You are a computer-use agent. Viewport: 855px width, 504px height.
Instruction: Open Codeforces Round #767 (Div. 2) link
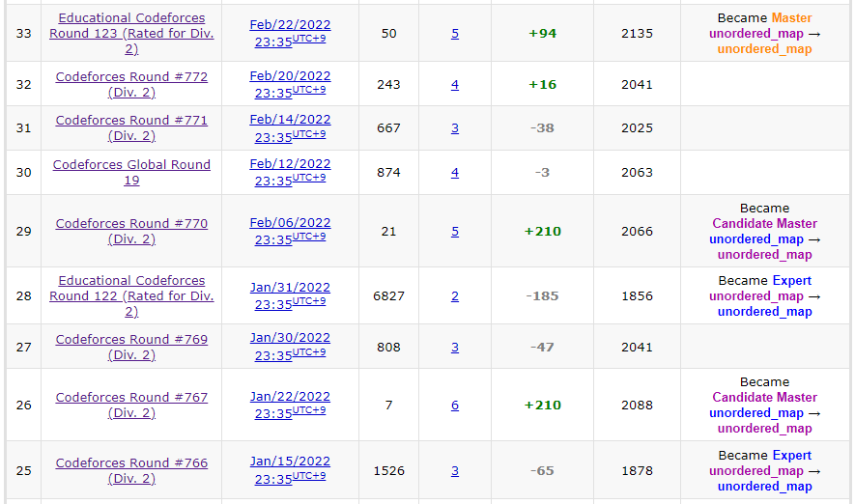coord(131,405)
